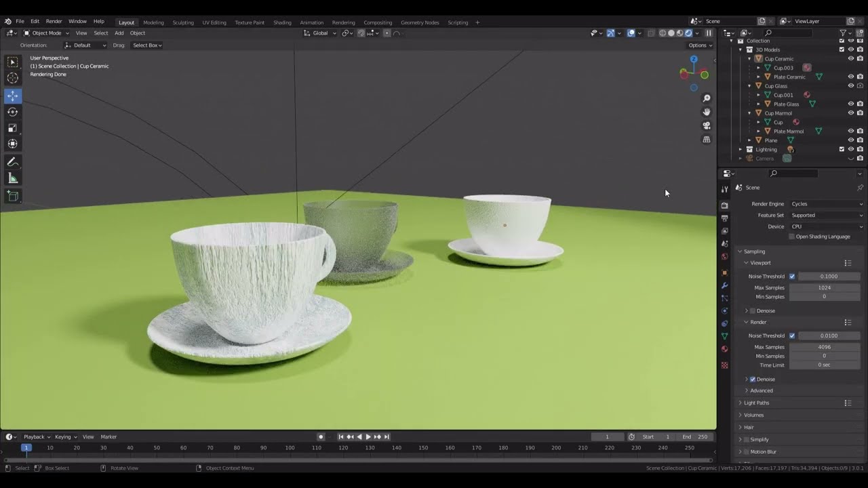The width and height of the screenshot is (868, 488).
Task: Open the Material properties tab icon
Action: (x=724, y=349)
